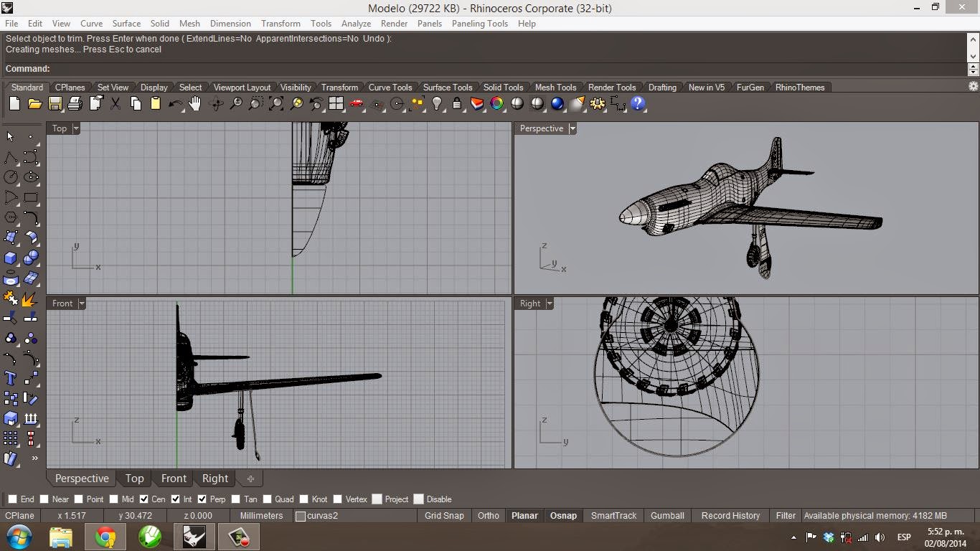Open the Curve menu
This screenshot has width=980, height=551.
coord(91,23)
